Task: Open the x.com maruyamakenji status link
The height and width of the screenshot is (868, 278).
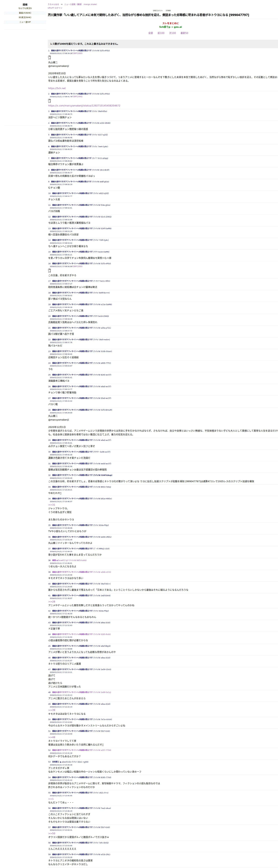Action: pyautogui.click(x=84, y=106)
